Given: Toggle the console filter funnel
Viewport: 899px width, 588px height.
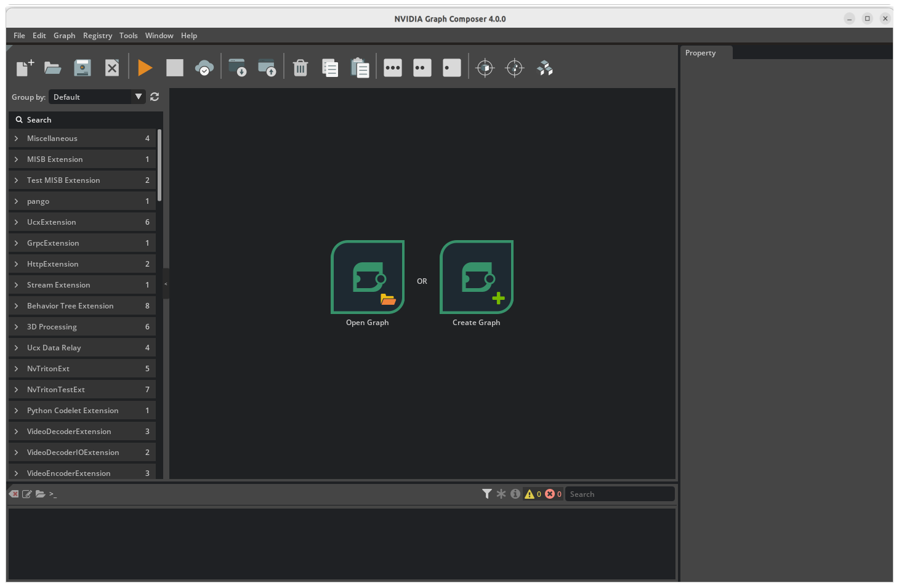Looking at the screenshot, I should [487, 494].
